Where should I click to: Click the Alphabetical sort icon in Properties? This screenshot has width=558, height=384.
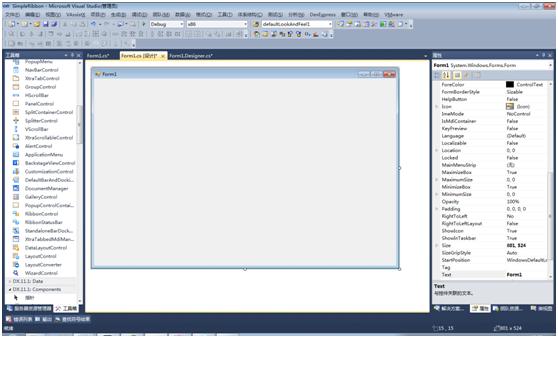click(446, 75)
